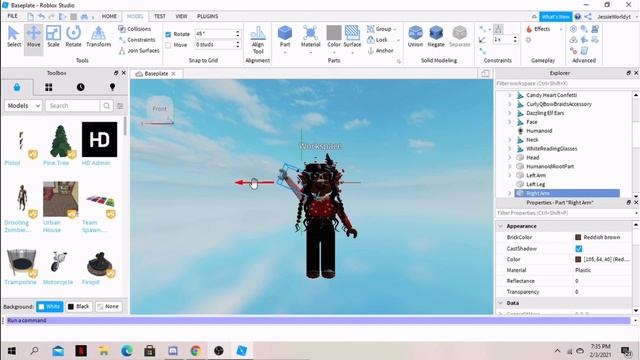Toggle Join Surfaces option
This screenshot has height=360, width=640.
point(139,51)
